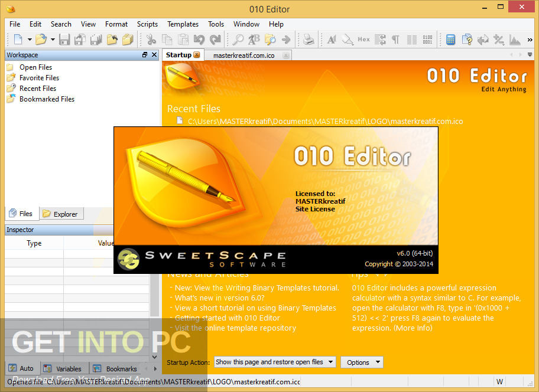Screen dimensions: 539x392
Task: Switch to the Files tab
Action: tap(21, 214)
